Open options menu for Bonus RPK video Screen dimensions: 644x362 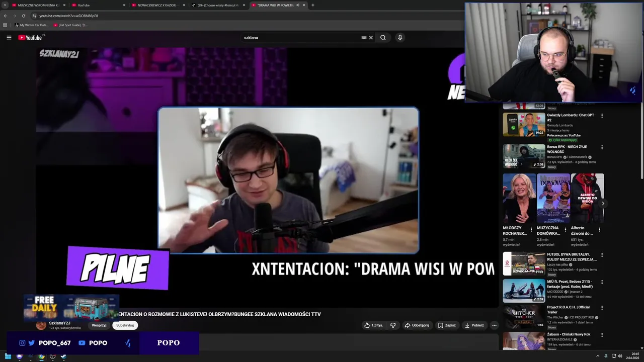tap(602, 147)
